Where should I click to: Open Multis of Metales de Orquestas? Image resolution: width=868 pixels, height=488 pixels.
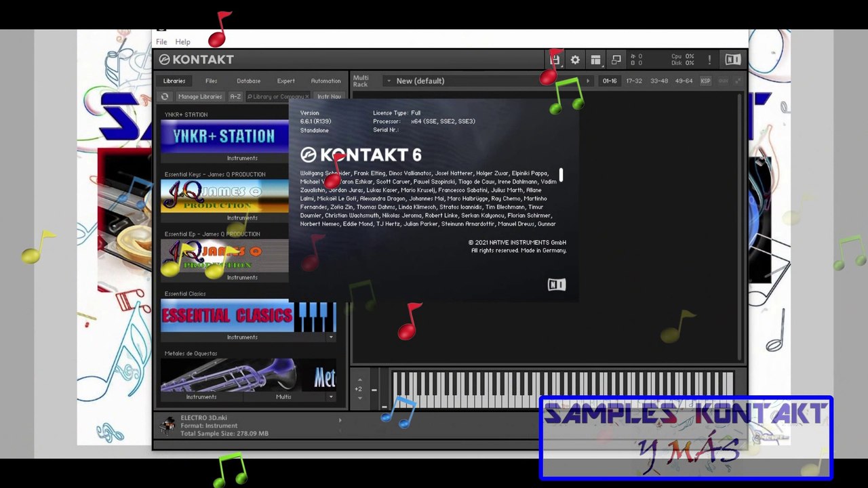click(x=283, y=396)
